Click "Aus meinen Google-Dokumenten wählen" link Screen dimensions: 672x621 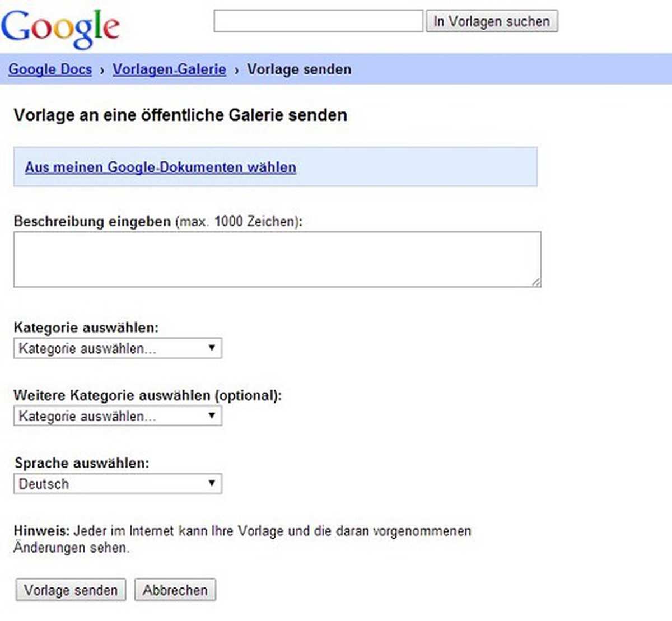click(x=160, y=167)
